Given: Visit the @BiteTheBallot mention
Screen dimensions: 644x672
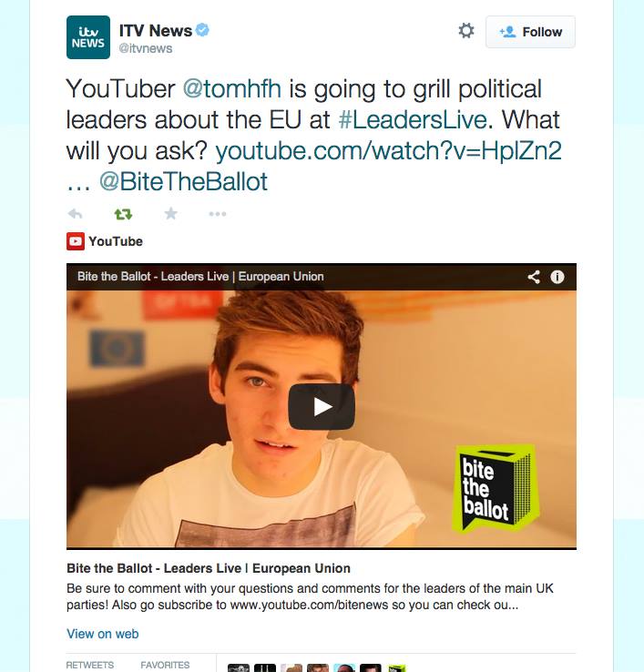Looking at the screenshot, I should point(183,182).
